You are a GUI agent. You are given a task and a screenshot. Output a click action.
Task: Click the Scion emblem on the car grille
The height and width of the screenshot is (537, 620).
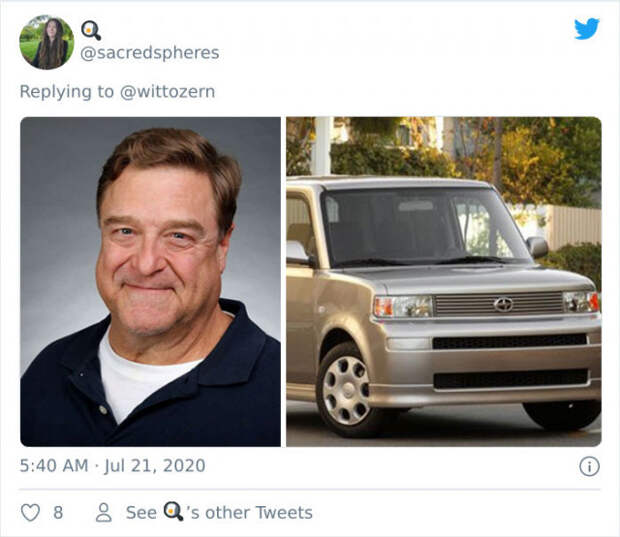(x=503, y=304)
